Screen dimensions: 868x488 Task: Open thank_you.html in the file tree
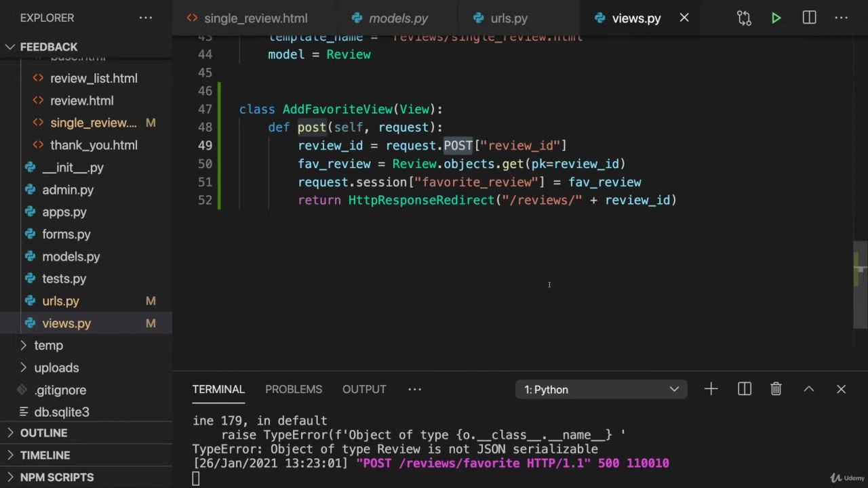[93, 145]
